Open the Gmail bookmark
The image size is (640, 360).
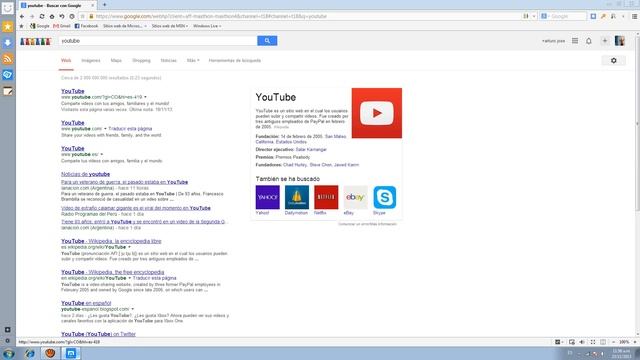[x=62, y=26]
